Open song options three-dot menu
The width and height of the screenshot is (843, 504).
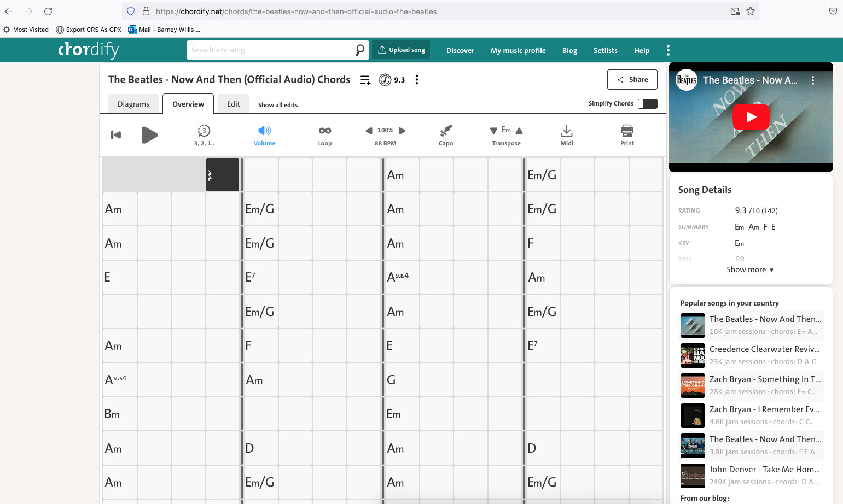pyautogui.click(x=417, y=80)
